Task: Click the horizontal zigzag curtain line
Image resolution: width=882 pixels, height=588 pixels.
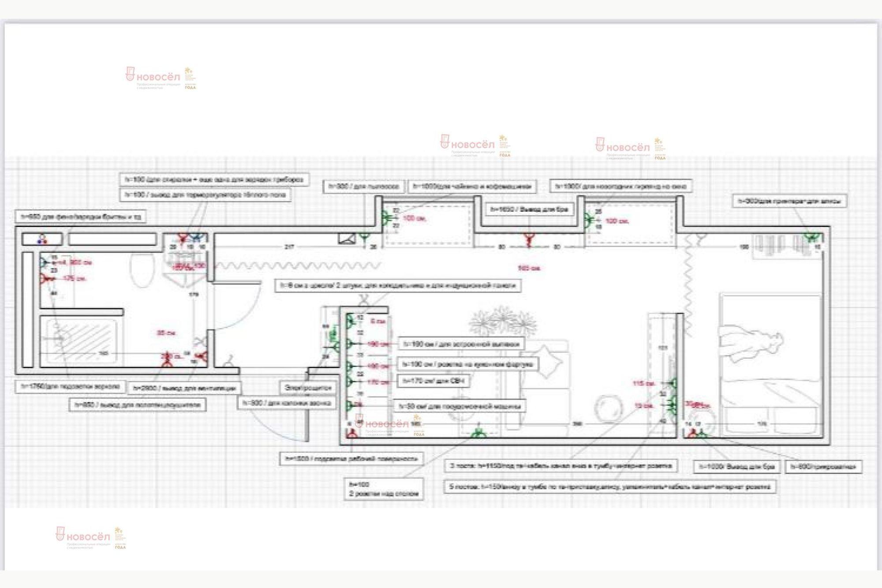Action: pos(299,266)
